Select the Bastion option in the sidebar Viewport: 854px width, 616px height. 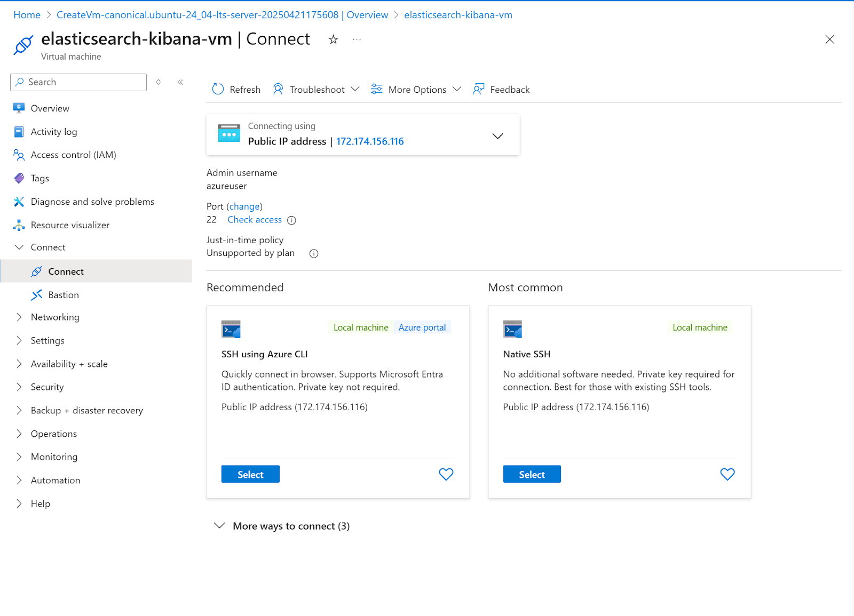point(63,294)
